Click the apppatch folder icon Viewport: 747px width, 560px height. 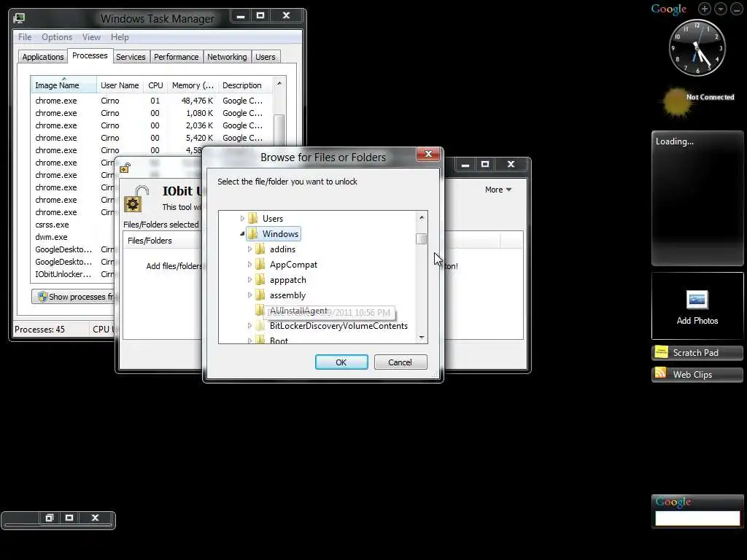(x=260, y=279)
